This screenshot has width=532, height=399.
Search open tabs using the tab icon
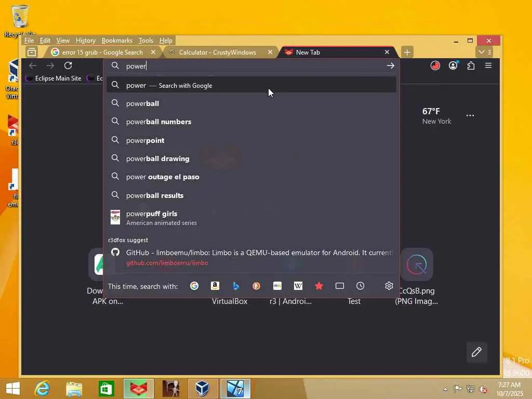click(340, 286)
